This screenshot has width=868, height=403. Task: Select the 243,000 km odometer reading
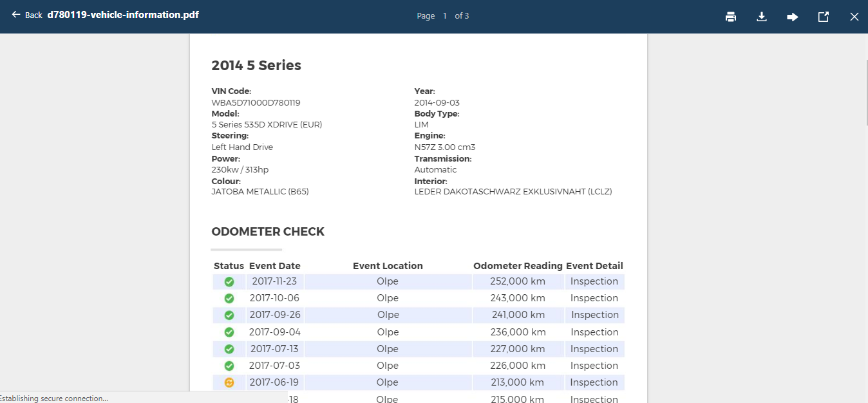(518, 298)
